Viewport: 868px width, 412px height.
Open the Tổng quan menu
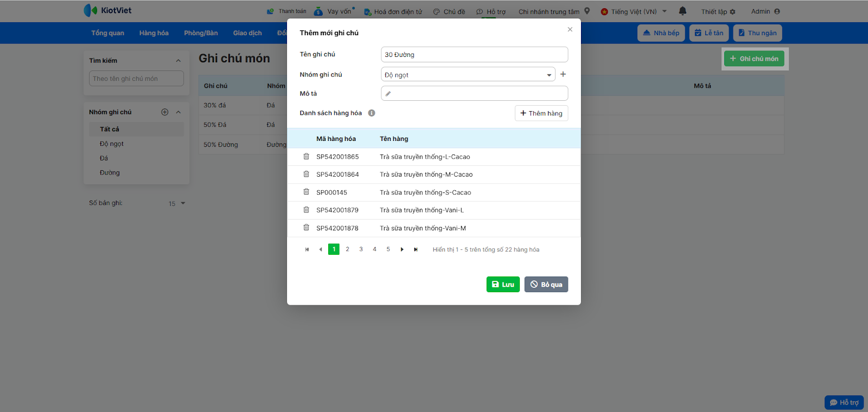107,33
